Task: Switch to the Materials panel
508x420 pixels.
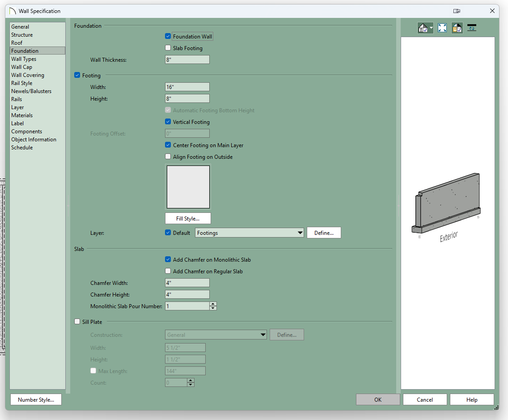Action: 22,115
